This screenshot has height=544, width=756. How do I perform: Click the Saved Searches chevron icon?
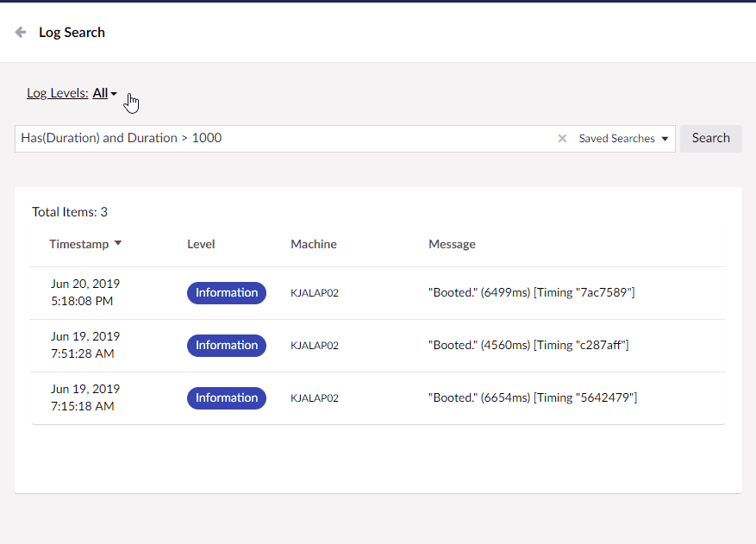(664, 138)
